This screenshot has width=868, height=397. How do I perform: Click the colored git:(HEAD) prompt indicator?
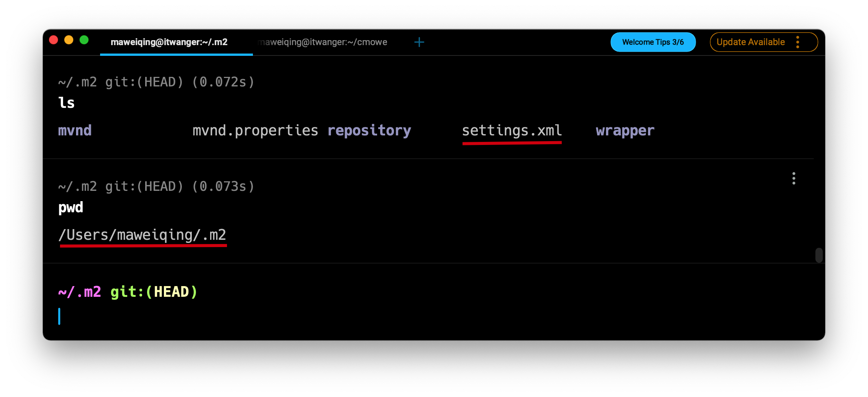(x=154, y=292)
